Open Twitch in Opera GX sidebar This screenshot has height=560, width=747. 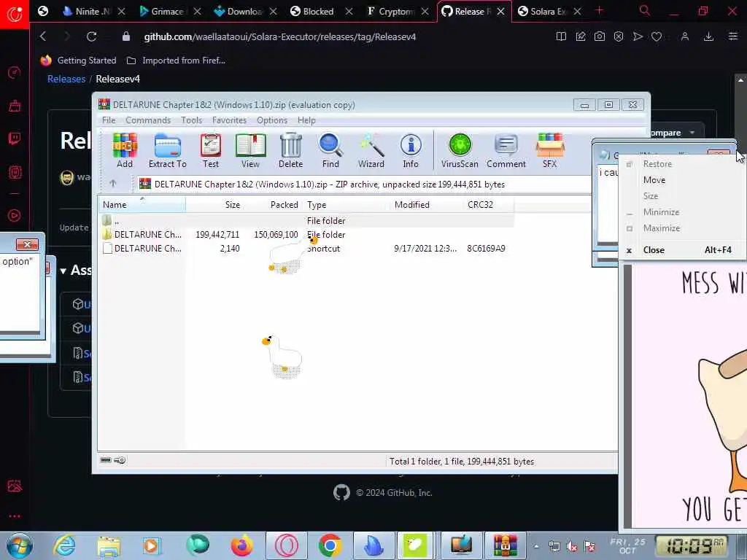pyautogui.click(x=15, y=139)
